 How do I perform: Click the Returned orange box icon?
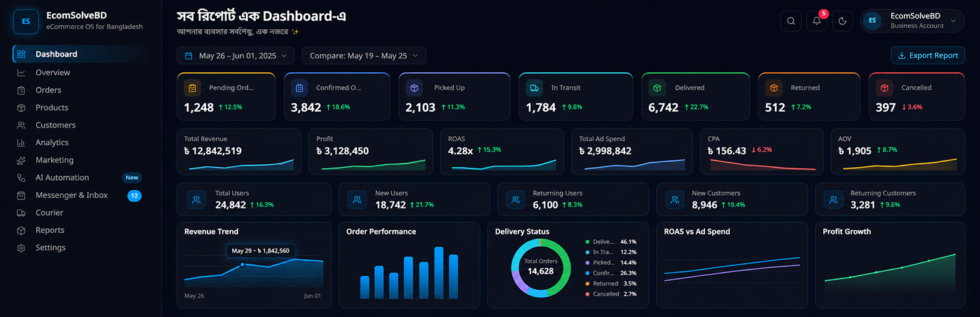click(774, 87)
